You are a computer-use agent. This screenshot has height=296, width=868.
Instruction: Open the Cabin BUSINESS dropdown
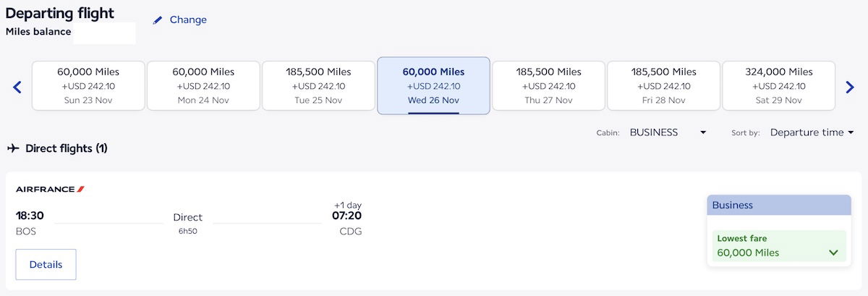pyautogui.click(x=667, y=132)
